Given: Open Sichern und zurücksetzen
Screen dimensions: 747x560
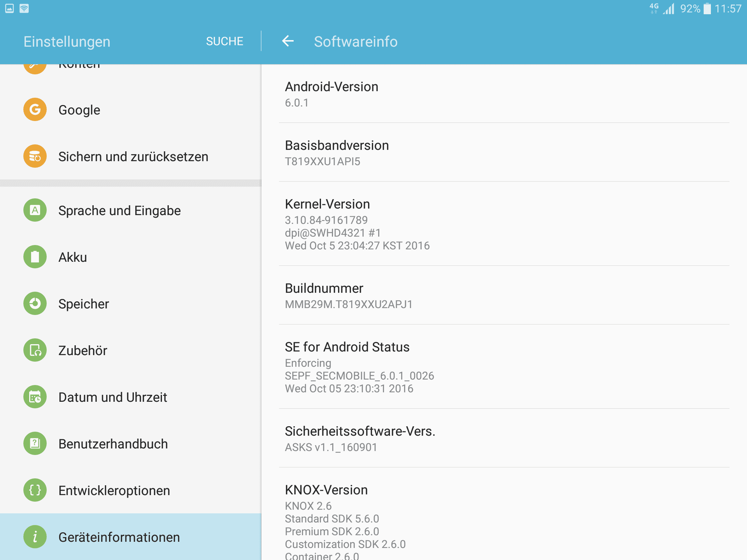Looking at the screenshot, I should pyautogui.click(x=130, y=156).
